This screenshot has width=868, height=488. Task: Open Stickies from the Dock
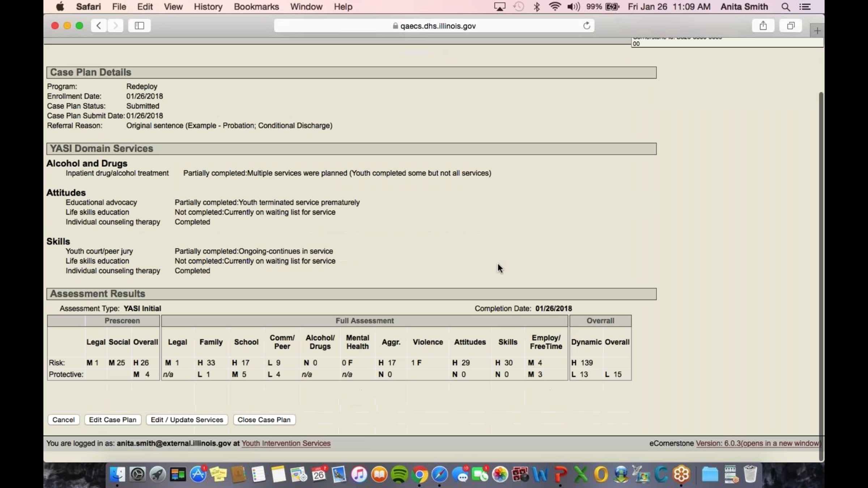pos(218,474)
